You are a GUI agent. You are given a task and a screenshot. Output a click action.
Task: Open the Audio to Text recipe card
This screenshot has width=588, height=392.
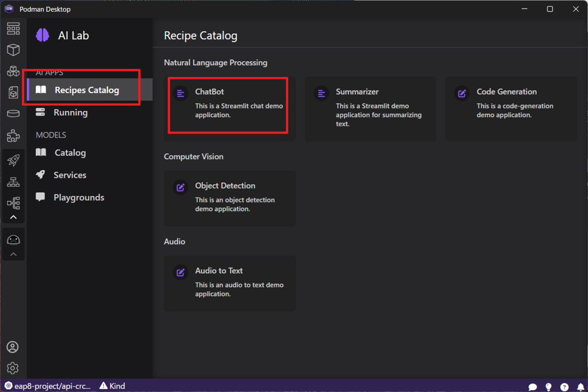[x=230, y=283]
